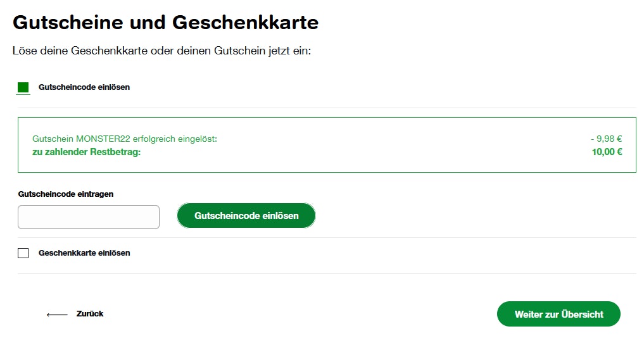Uncheck the green Gutscheincode einlösen checkbox
Screen dimensions: 644x343
point(23,87)
